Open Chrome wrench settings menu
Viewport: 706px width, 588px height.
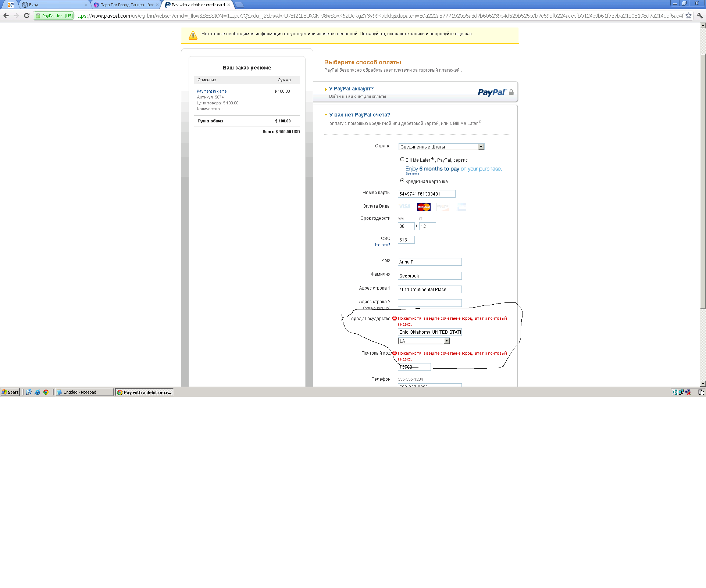[x=700, y=15]
